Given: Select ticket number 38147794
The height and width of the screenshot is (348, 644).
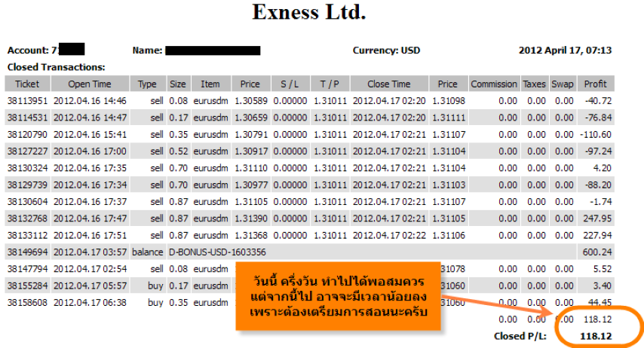Looking at the screenshot, I should [x=27, y=269].
